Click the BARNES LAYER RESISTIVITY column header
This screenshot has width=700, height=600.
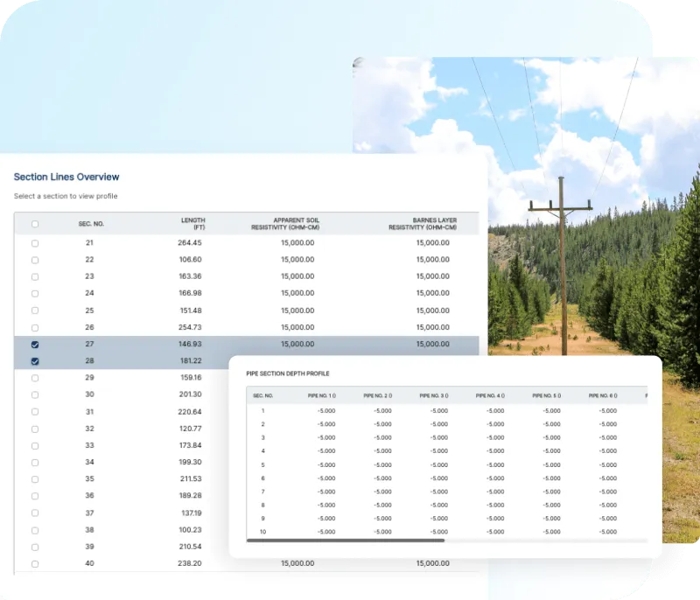[x=423, y=224]
